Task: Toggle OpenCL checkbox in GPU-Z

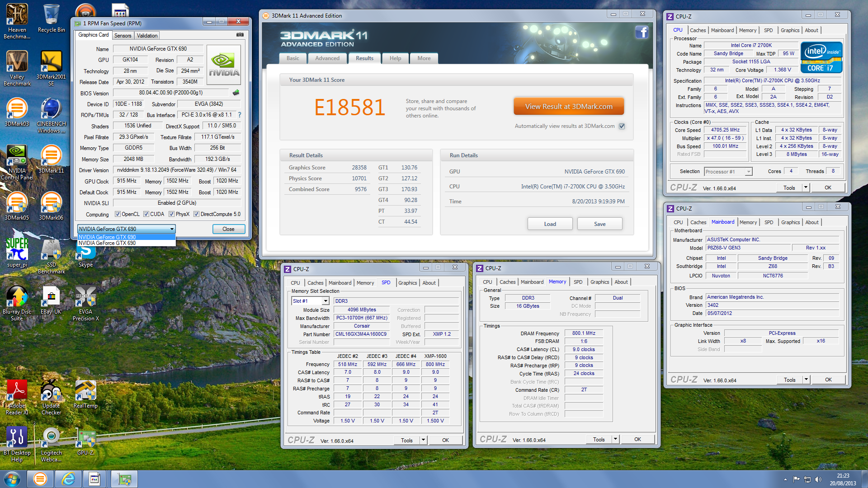Action: [x=118, y=214]
